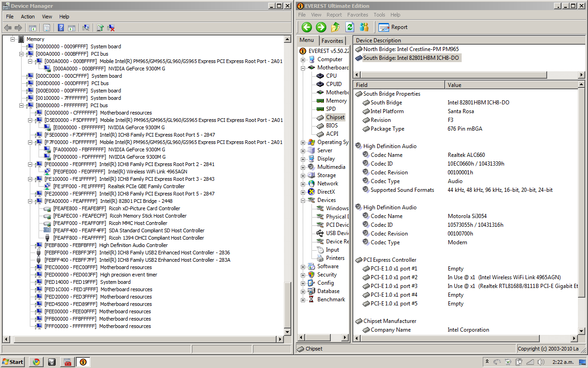This screenshot has height=368, width=588.
Task: Toggle show/hide console tree icon in Device Manager
Action: 33,28
